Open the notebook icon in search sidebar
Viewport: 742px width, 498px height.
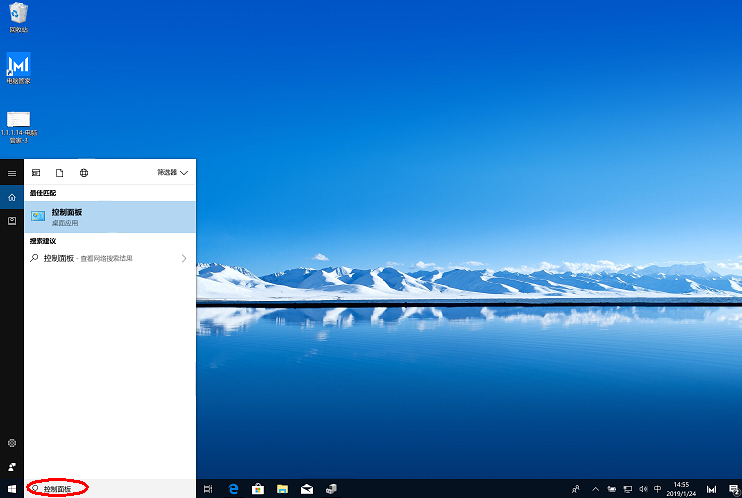12,220
